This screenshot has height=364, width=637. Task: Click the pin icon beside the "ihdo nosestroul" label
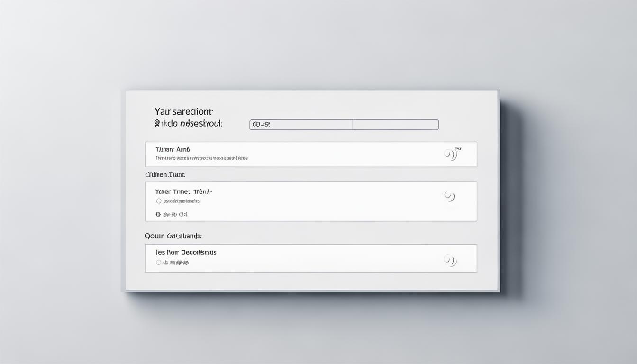(x=157, y=124)
